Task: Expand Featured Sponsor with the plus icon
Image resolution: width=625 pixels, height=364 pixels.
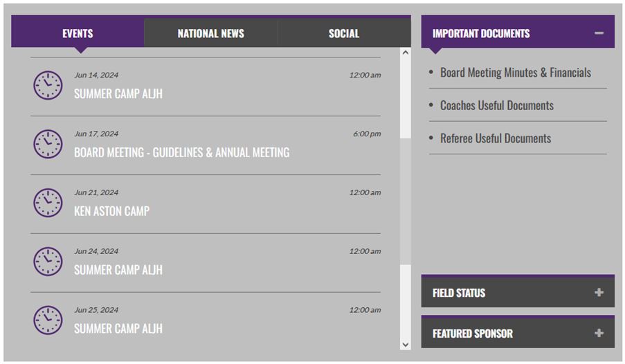Action: tap(599, 334)
